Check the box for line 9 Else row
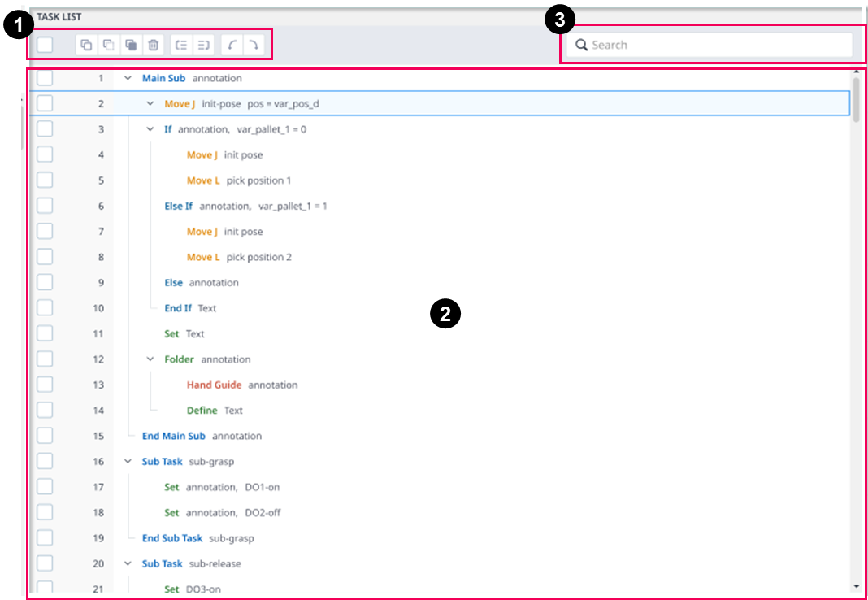Image resolution: width=868 pixels, height=600 pixels. tap(44, 282)
